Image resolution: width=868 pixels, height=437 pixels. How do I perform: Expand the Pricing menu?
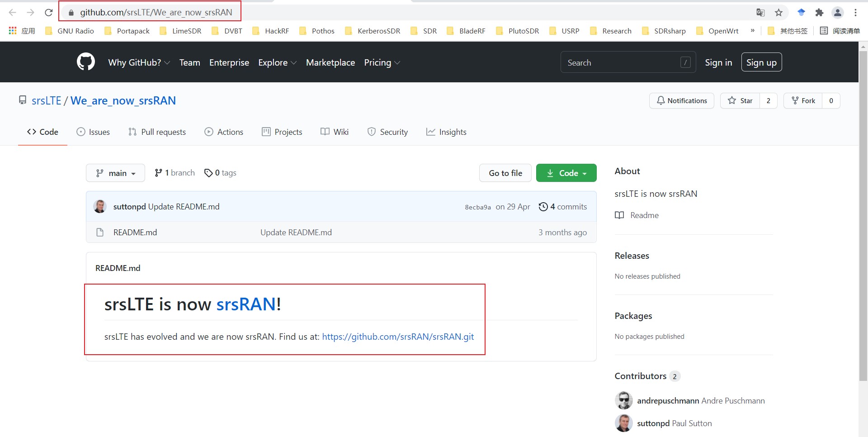coord(382,62)
